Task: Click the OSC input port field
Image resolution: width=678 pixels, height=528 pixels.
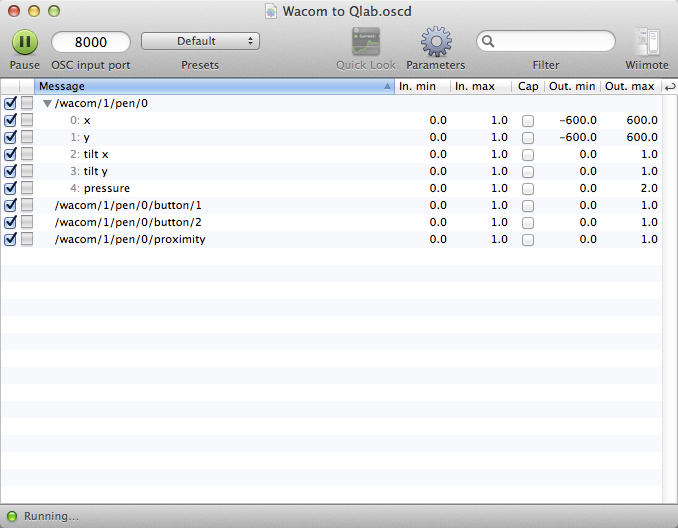Action: click(91, 42)
